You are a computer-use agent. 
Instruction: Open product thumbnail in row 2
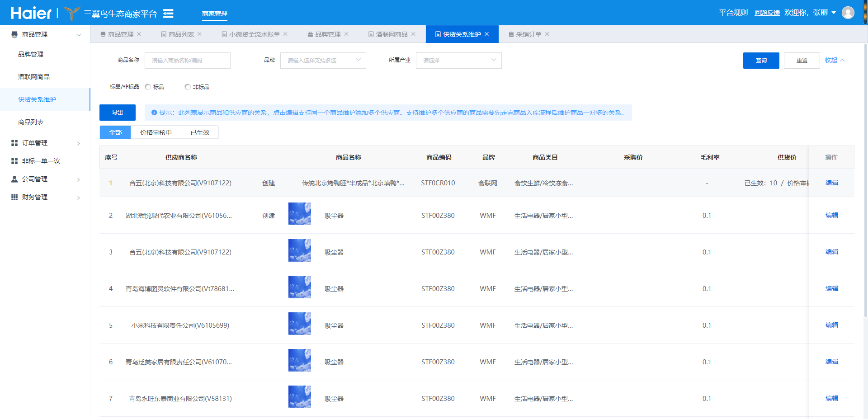click(300, 214)
